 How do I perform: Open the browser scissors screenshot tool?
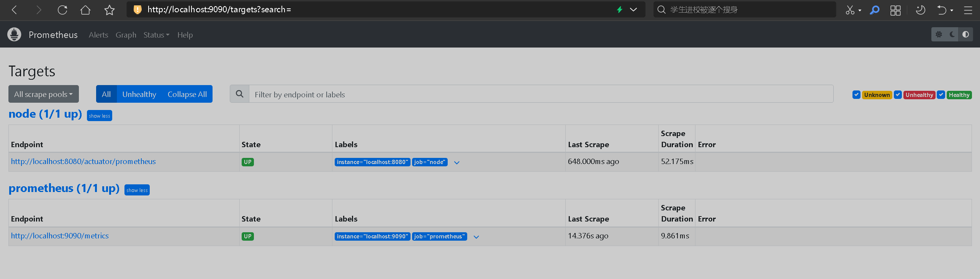[x=850, y=10]
